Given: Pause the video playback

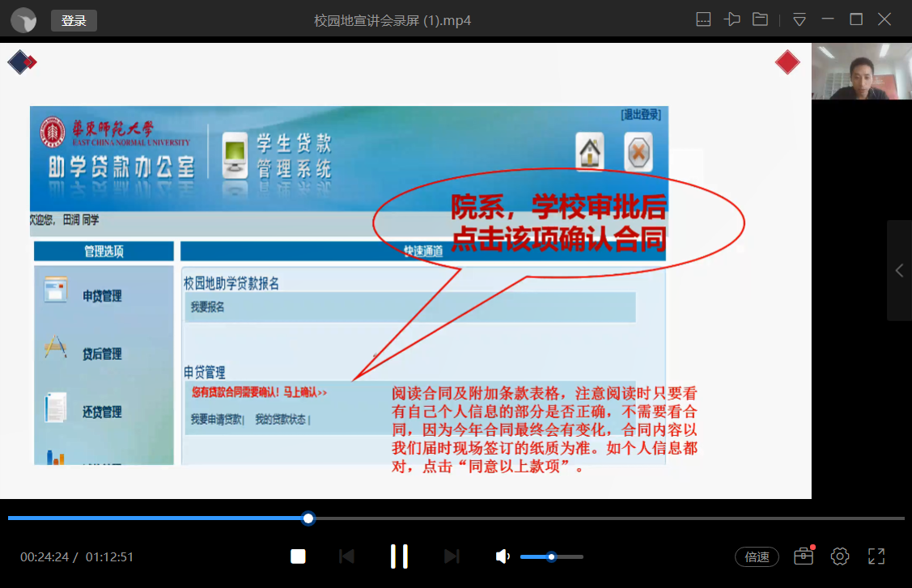Looking at the screenshot, I should pos(399,556).
